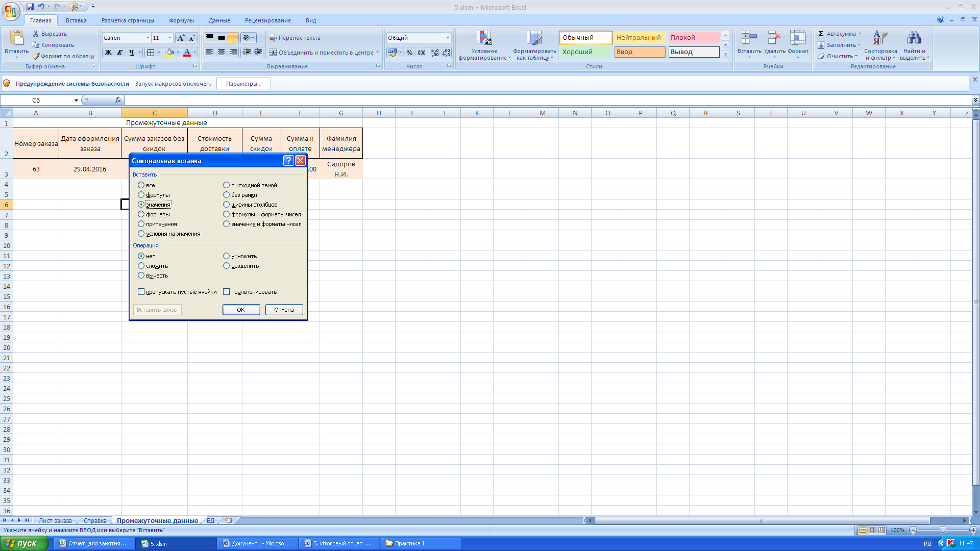980x551 pixels.
Task: Open the font name dropdown
Action: (148, 38)
